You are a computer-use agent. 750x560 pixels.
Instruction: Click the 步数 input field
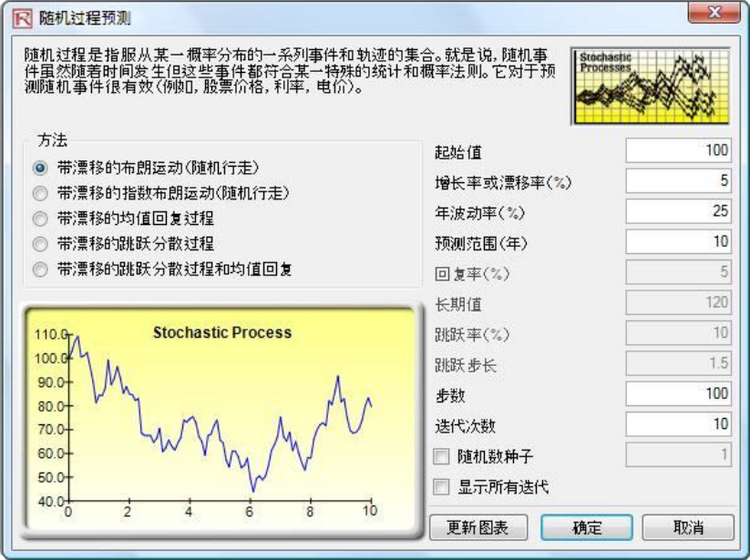(678, 393)
